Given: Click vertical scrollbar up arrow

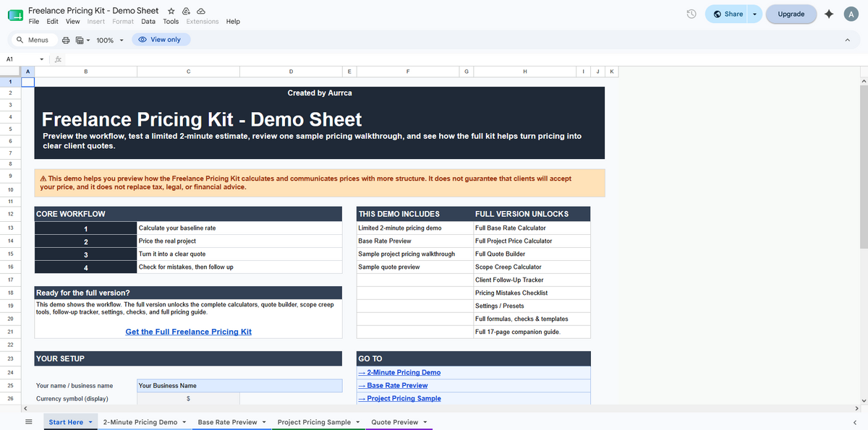Looking at the screenshot, I should 863,81.
